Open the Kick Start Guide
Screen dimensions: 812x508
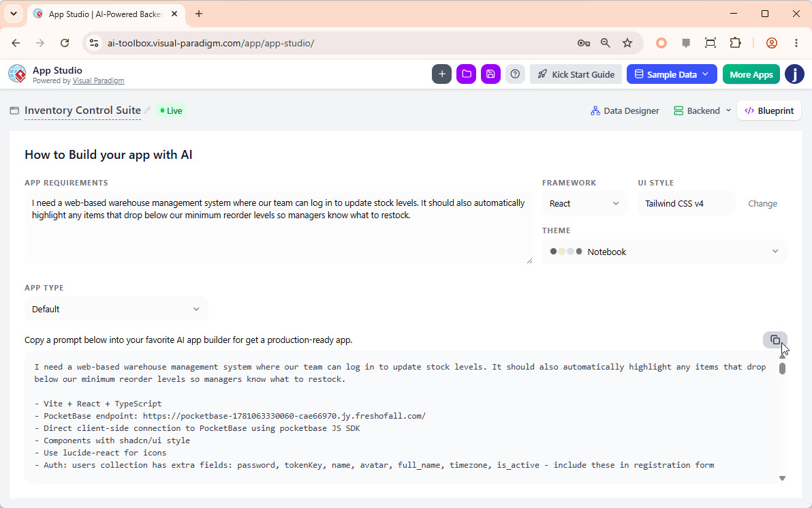576,74
